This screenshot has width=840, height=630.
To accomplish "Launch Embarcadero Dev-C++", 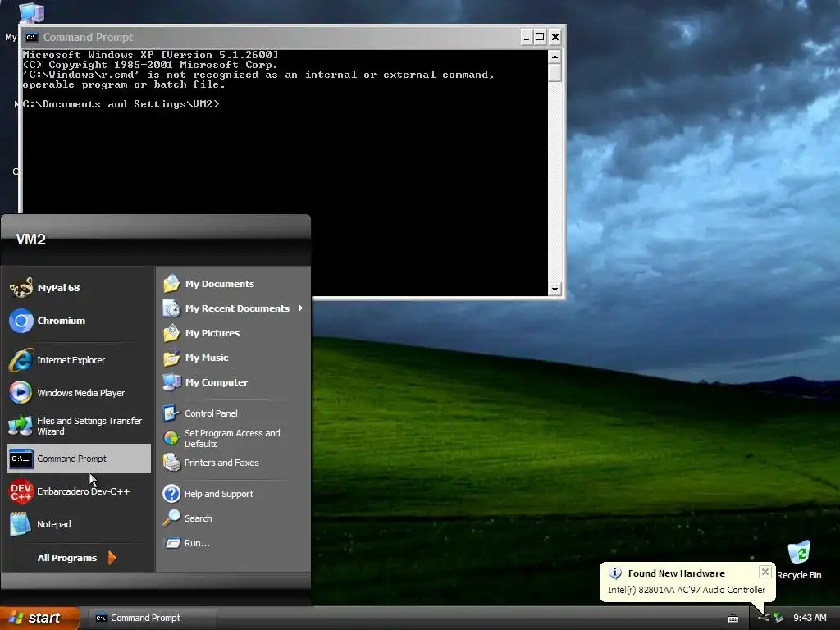I will (x=78, y=491).
